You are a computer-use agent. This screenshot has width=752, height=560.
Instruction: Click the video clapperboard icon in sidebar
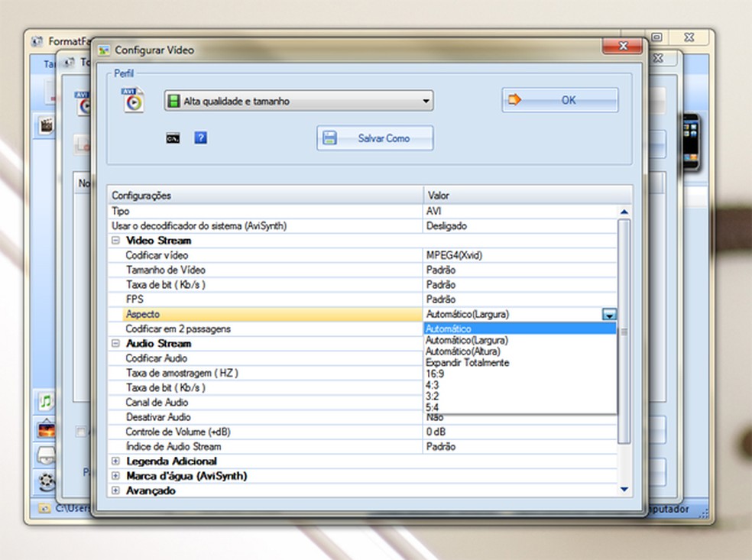[x=47, y=126]
